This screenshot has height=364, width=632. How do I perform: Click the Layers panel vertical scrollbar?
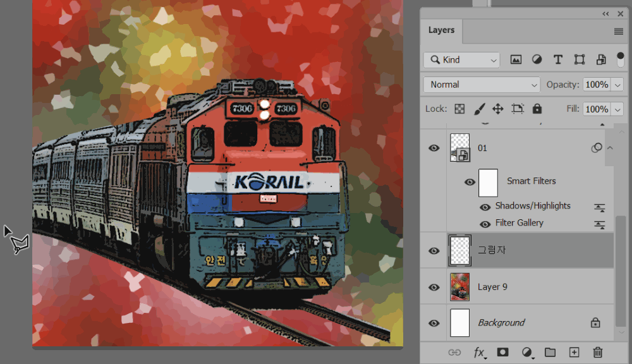621,271
